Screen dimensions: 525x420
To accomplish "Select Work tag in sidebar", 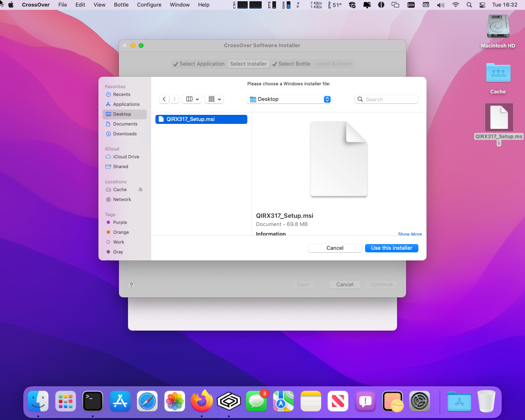I will point(125,242).
